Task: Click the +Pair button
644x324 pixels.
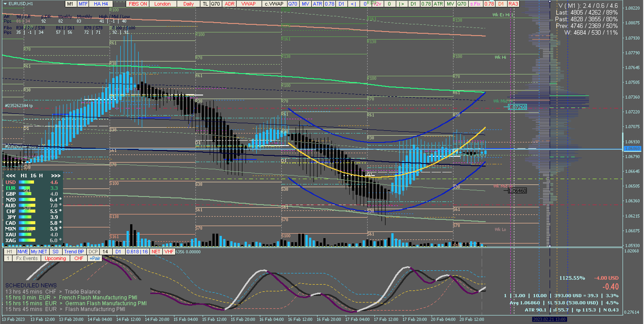Action: coord(95,258)
